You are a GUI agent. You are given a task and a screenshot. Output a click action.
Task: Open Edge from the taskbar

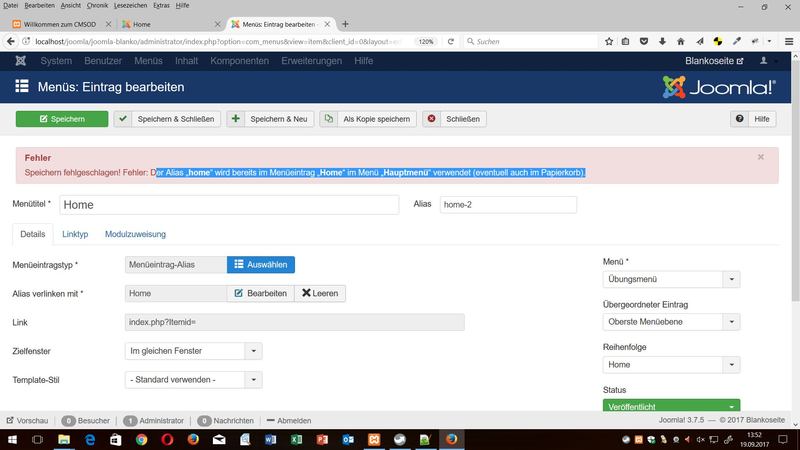[90, 439]
